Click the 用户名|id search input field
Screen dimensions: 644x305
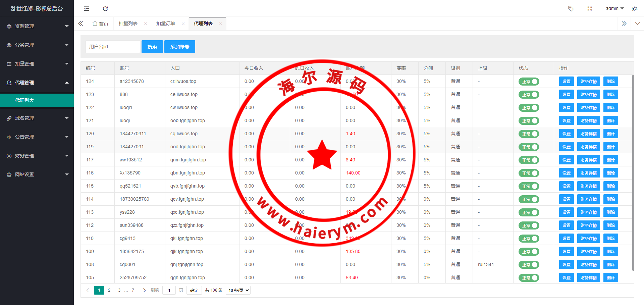point(113,47)
